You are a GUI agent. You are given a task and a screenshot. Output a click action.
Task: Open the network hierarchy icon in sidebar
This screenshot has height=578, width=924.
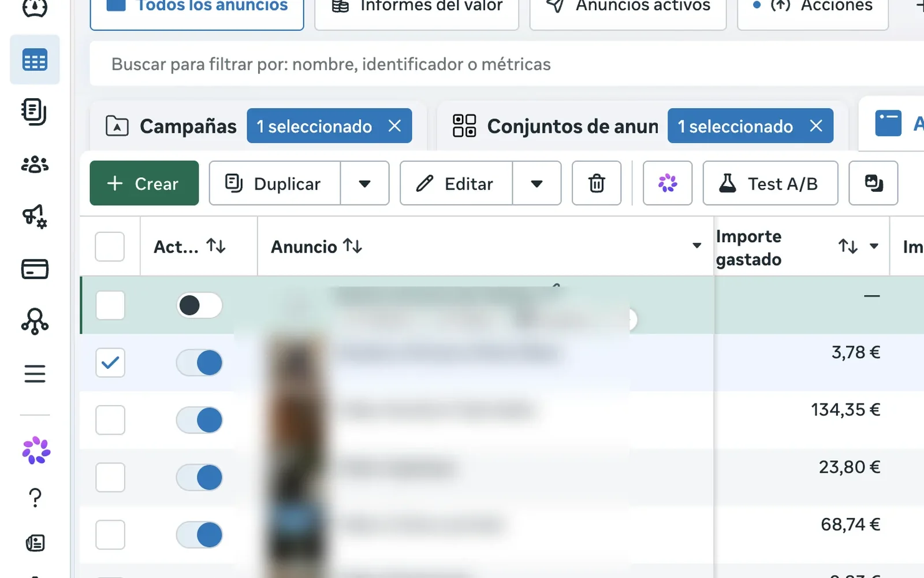35,321
